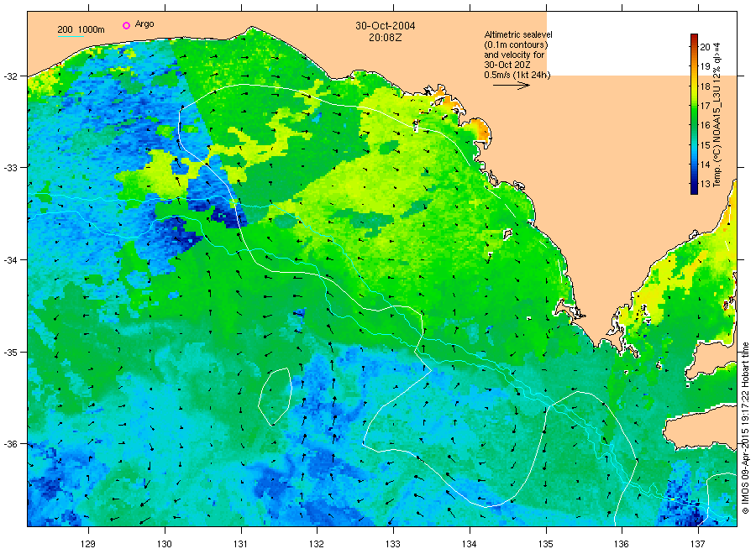Image resolution: width=756 pixels, height=554 pixels.
Task: Click the velocity scale arrow in legend
Action: [512, 86]
